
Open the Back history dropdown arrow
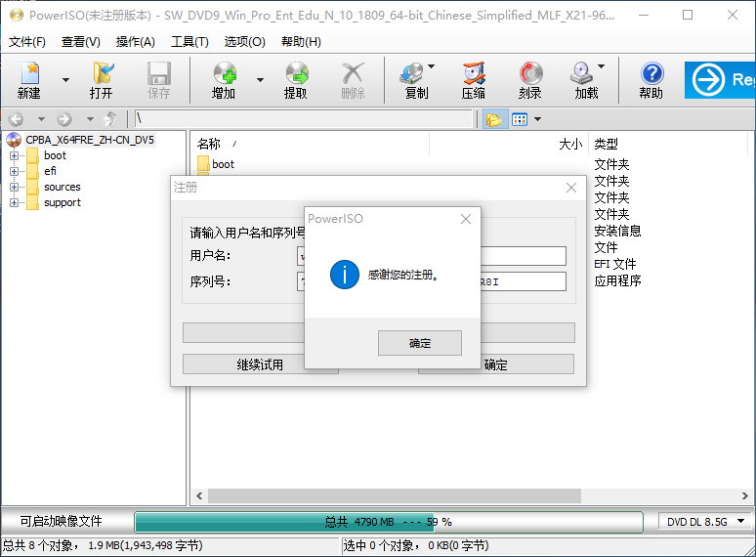[41, 118]
